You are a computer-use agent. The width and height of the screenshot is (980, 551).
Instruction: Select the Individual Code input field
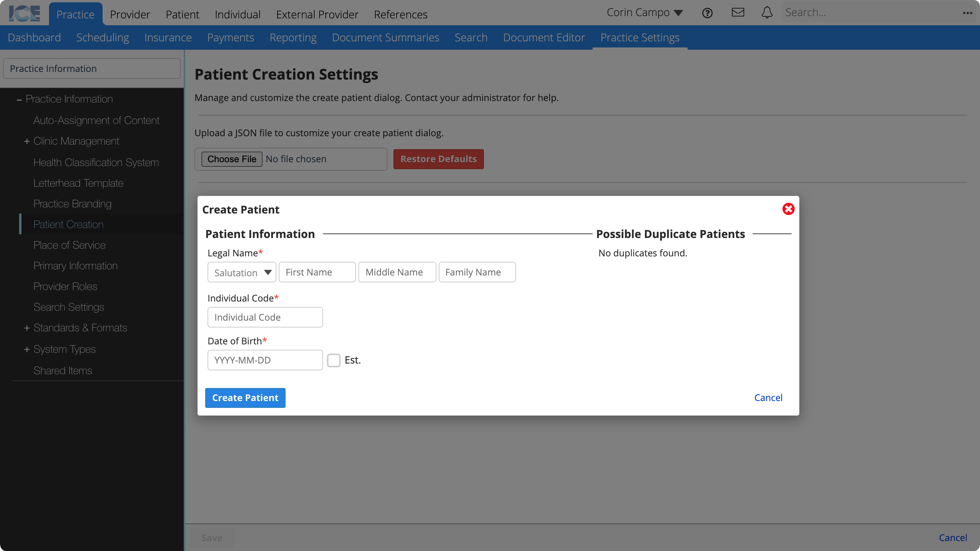click(265, 317)
